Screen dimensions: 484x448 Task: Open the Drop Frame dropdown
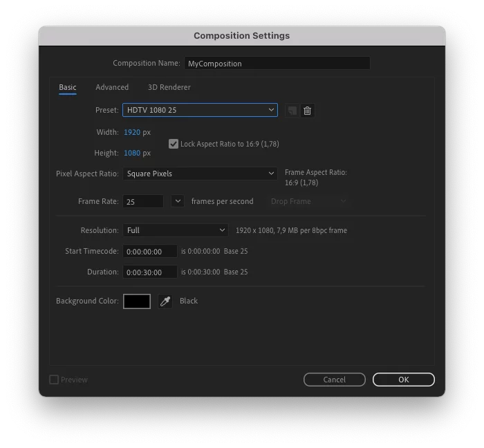308,201
